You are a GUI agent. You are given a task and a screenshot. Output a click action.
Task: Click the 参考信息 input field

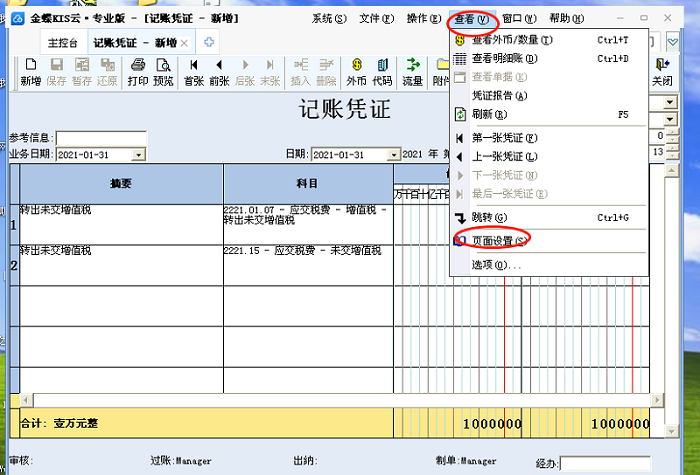coord(101,138)
